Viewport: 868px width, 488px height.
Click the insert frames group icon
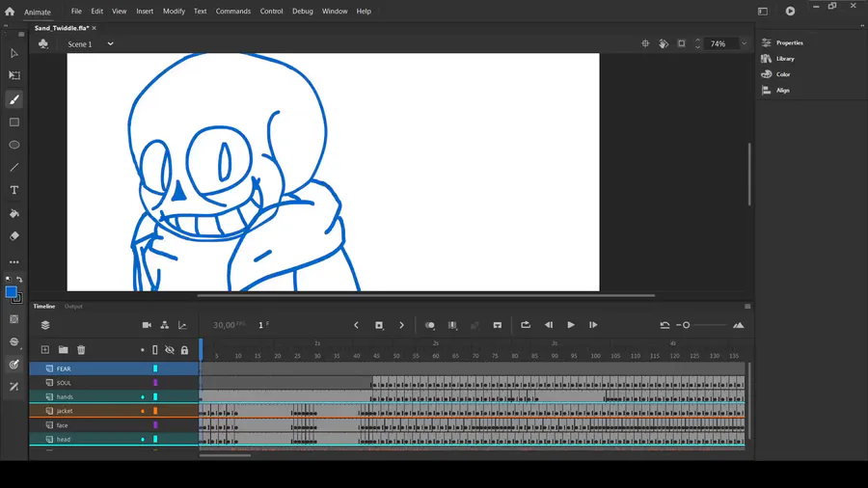pyautogui.click(x=497, y=325)
